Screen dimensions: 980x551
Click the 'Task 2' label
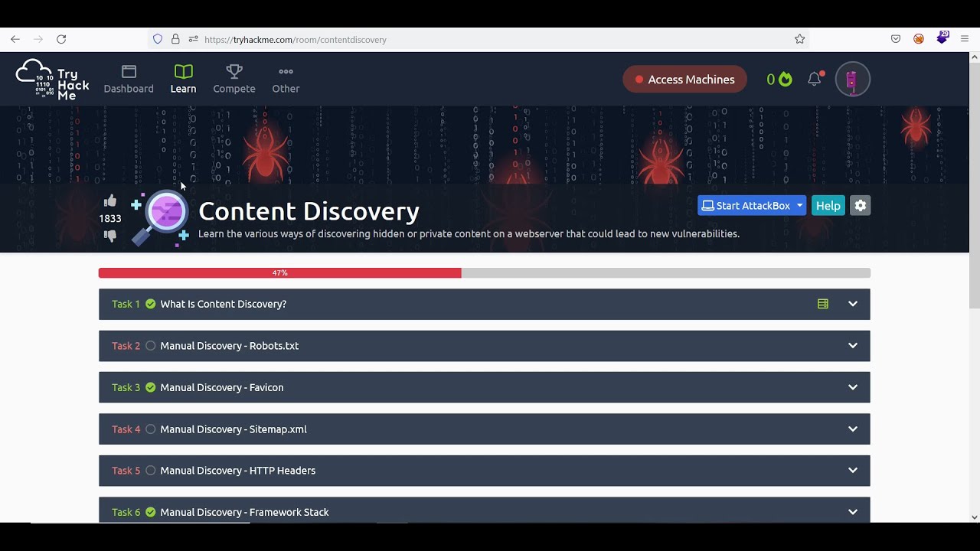point(126,346)
